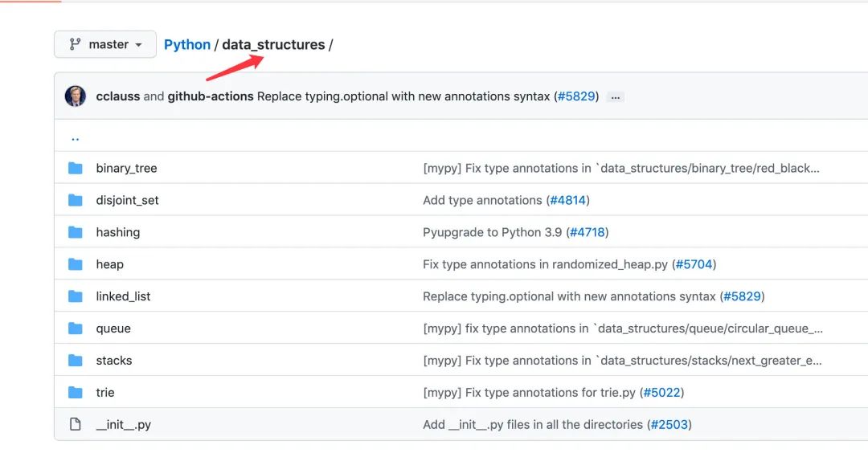Image resolution: width=868 pixels, height=453 pixels.
Task: Open the stacks directory
Action: [x=114, y=361]
